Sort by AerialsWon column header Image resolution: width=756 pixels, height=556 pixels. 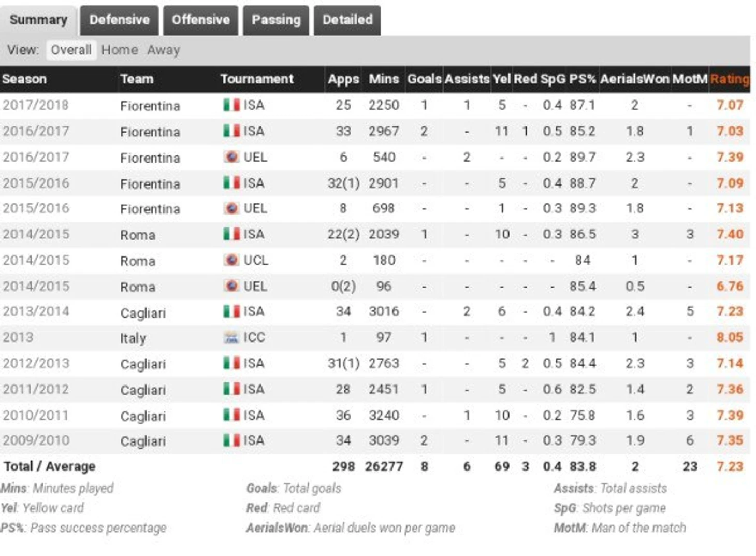pos(634,79)
